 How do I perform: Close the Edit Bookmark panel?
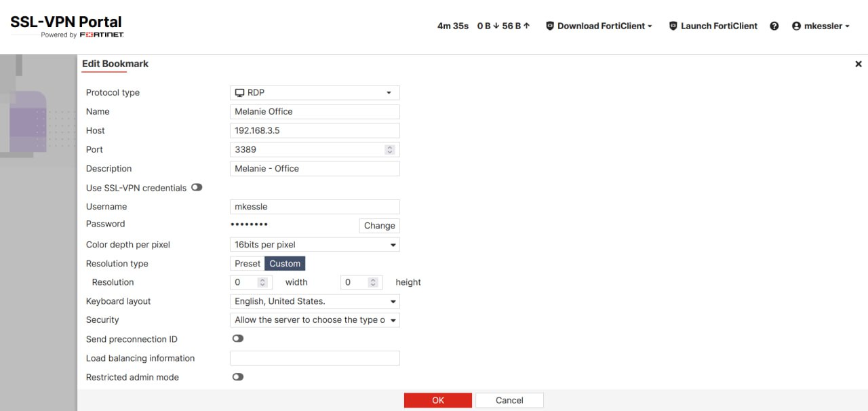[x=858, y=64]
